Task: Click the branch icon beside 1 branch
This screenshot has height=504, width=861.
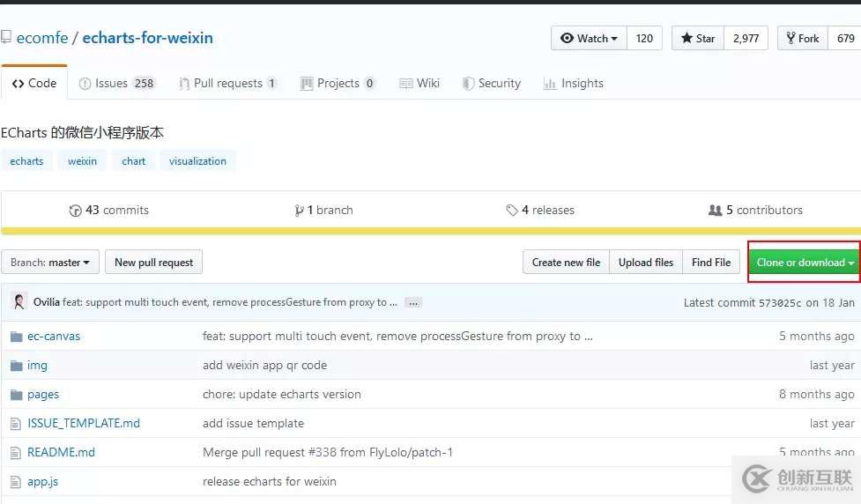Action: click(x=300, y=211)
